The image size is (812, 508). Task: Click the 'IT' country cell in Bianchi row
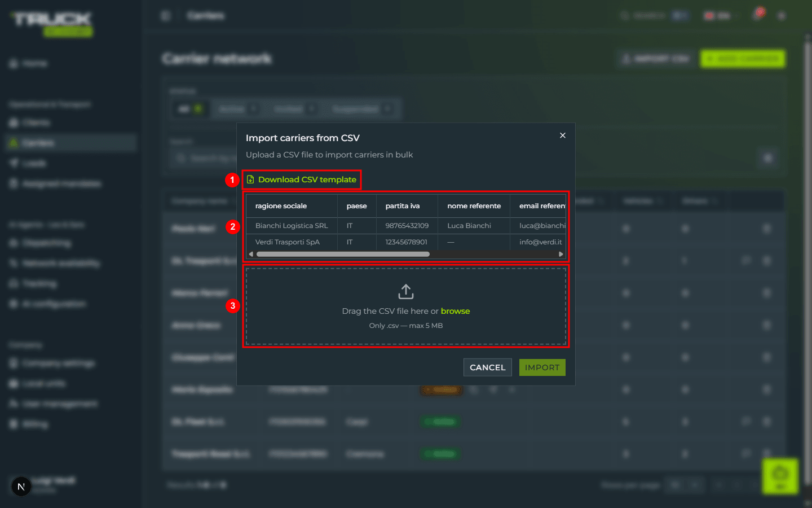(356, 226)
